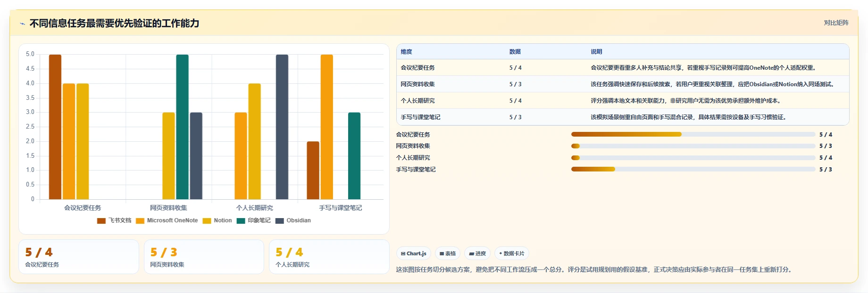
Task: Click description mentioning OneNote的个人适配权重
Action: (703, 68)
